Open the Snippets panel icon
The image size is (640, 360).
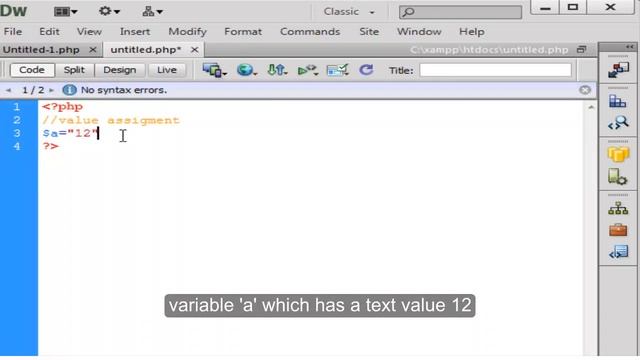pyautogui.click(x=618, y=252)
